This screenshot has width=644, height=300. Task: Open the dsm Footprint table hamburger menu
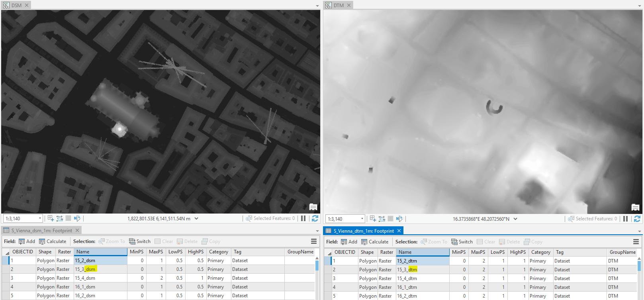tap(314, 241)
